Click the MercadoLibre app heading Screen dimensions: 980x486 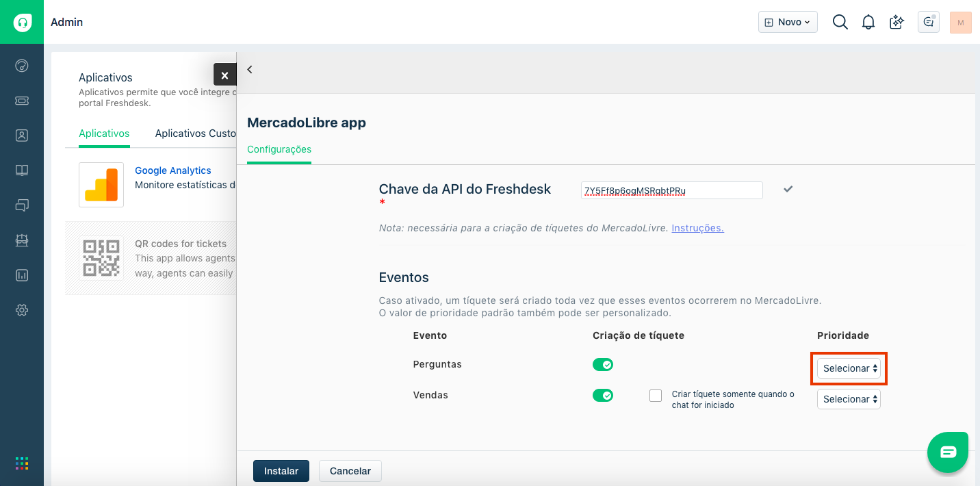307,123
